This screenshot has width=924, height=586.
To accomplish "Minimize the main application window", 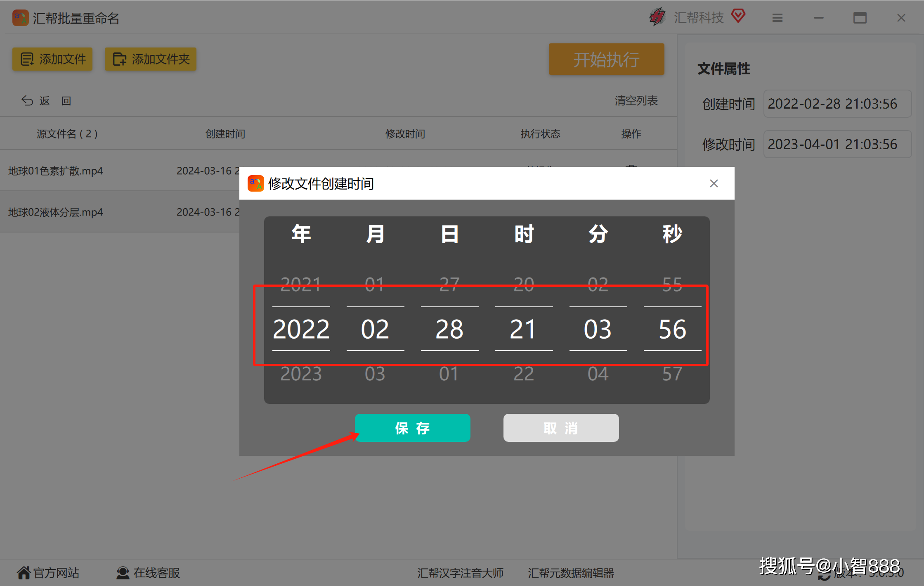I will click(x=819, y=18).
